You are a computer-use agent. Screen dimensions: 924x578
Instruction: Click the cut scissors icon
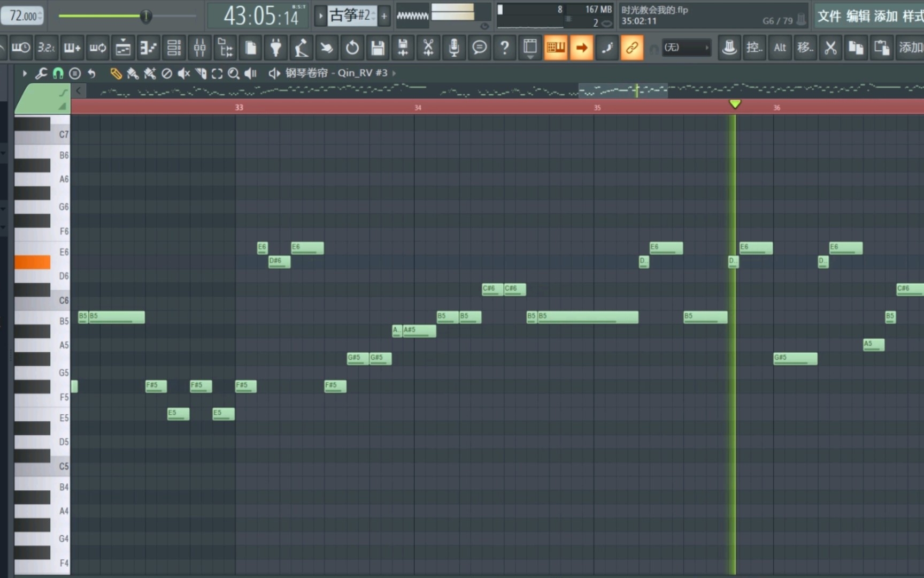pos(830,48)
